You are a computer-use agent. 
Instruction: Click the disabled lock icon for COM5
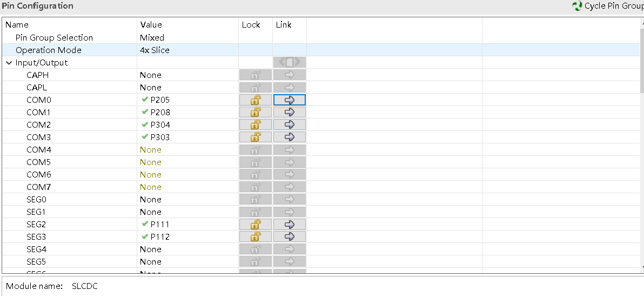coord(256,162)
